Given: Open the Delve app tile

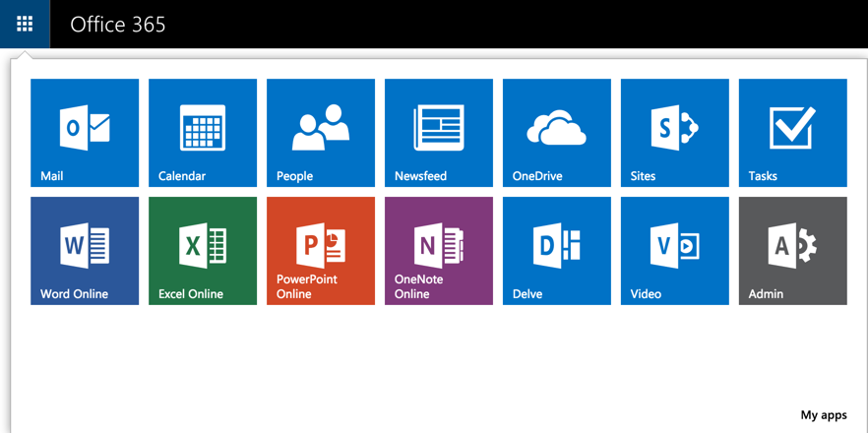Looking at the screenshot, I should (x=557, y=251).
